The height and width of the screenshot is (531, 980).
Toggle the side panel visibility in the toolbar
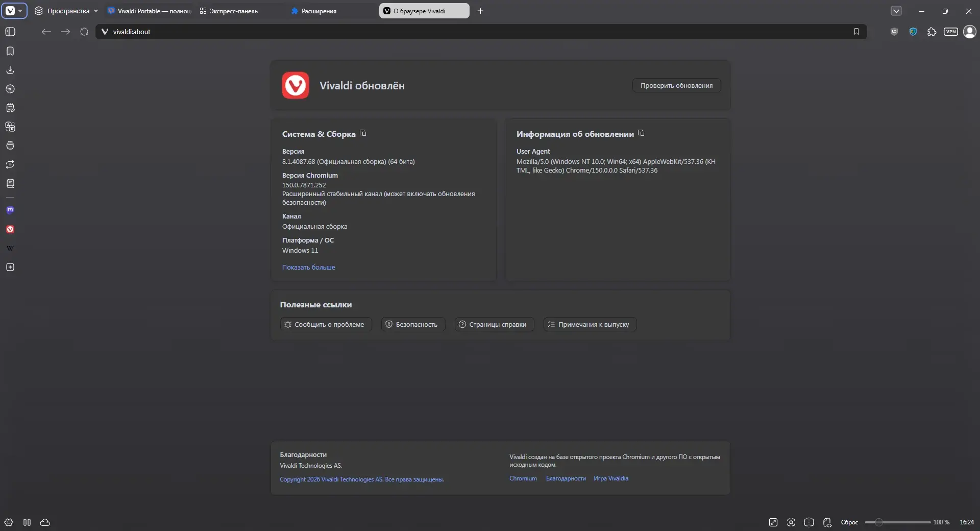pos(10,32)
